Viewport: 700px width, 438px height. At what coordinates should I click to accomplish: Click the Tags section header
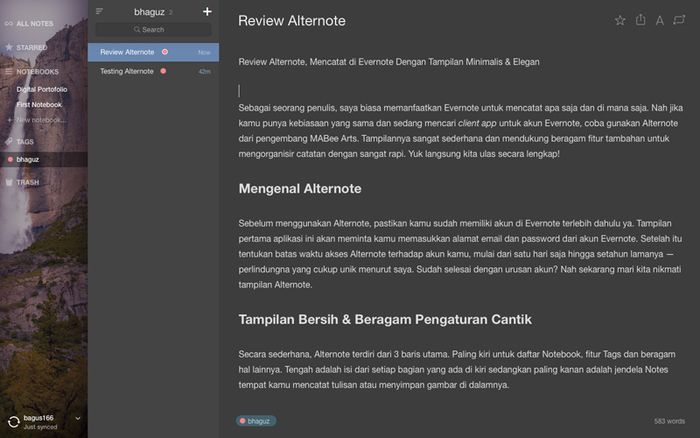point(25,142)
